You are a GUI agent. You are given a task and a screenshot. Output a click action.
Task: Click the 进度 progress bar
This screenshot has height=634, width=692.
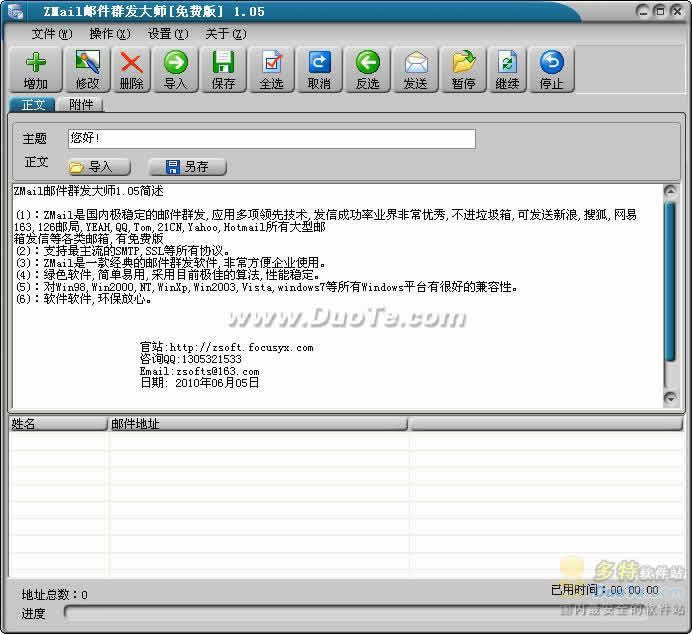pyautogui.click(x=357, y=612)
